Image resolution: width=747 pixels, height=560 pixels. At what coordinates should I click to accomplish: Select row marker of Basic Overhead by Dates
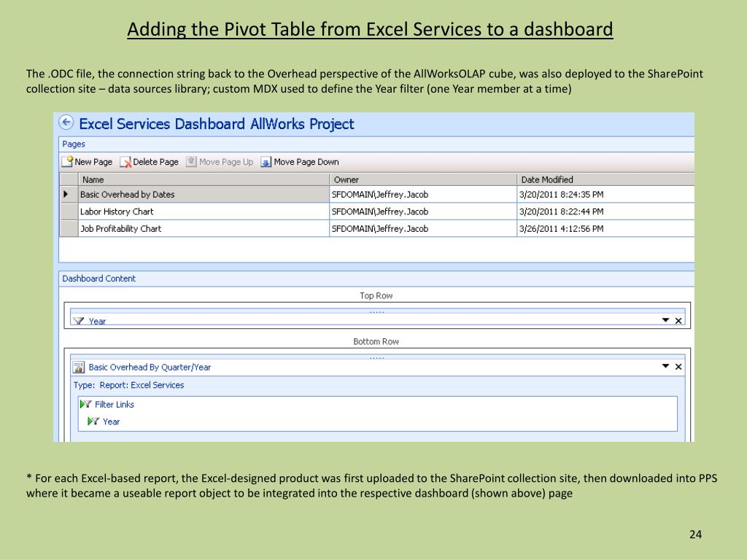pos(69,194)
